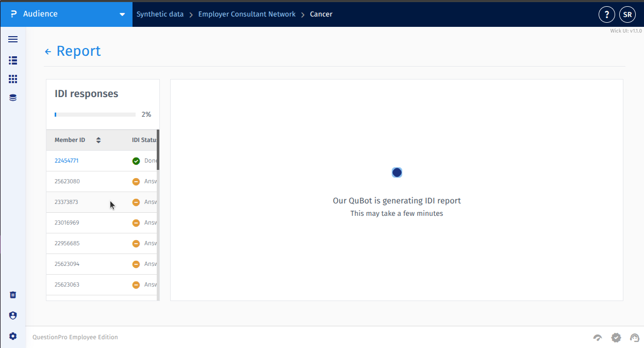This screenshot has height=348, width=644.
Task: Select the Cancer breadcrumb item
Action: point(321,14)
